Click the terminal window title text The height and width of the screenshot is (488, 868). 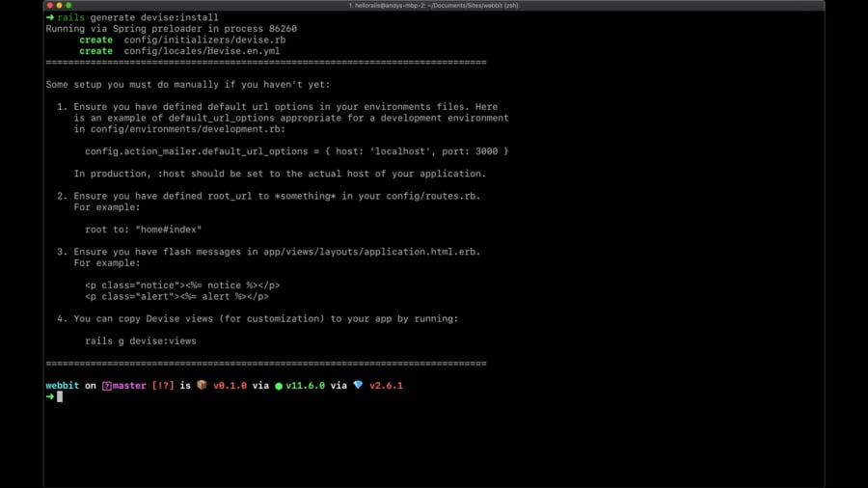[433, 6]
